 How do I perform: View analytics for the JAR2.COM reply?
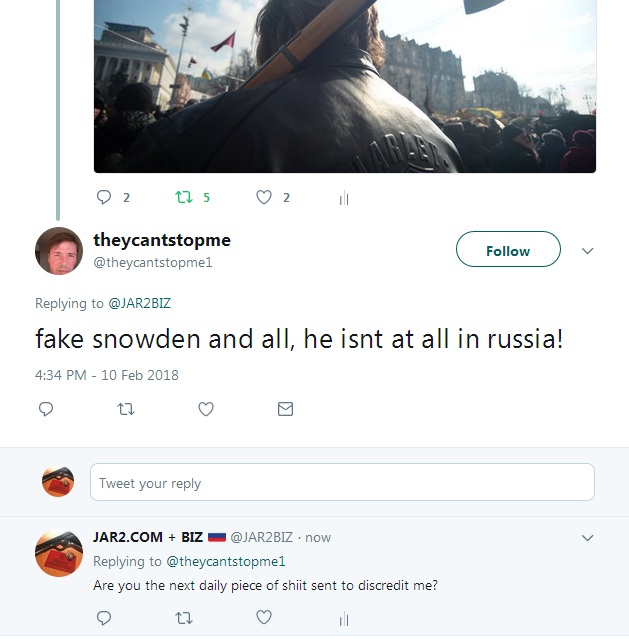[343, 619]
